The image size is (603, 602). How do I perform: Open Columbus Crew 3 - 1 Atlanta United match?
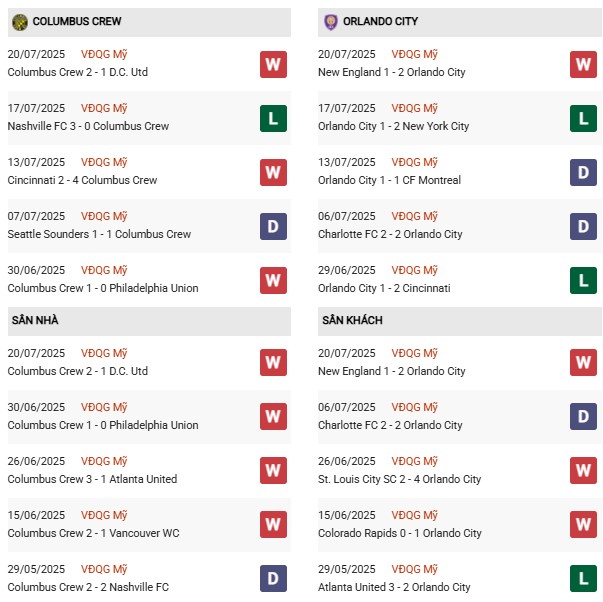90,479
